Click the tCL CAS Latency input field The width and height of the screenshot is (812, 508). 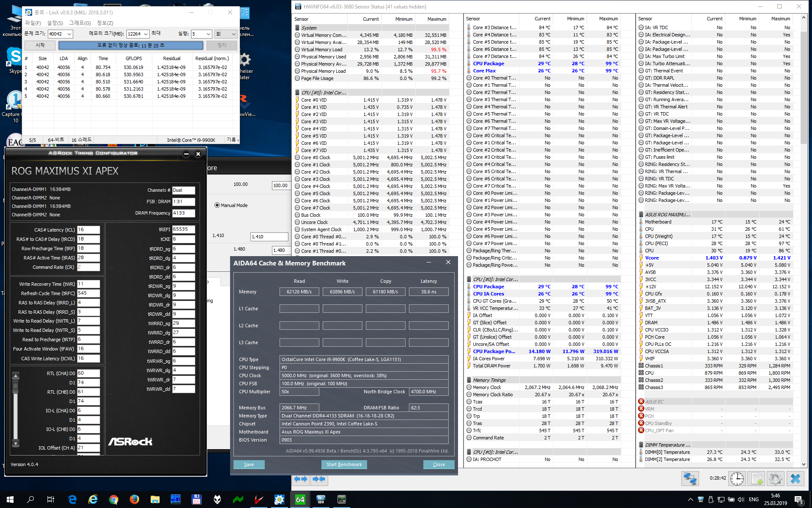88,230
